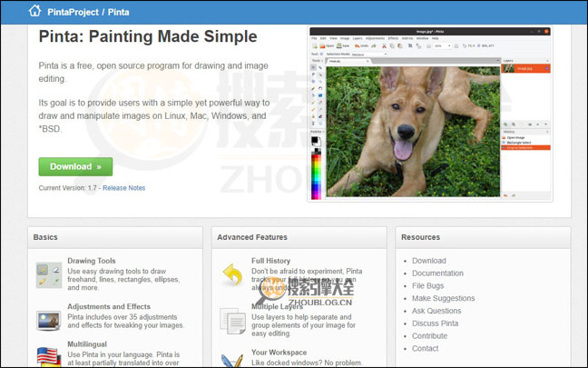588x368 pixels.
Task: Click the "Adjustments and Effects" heading
Action: pos(109,306)
